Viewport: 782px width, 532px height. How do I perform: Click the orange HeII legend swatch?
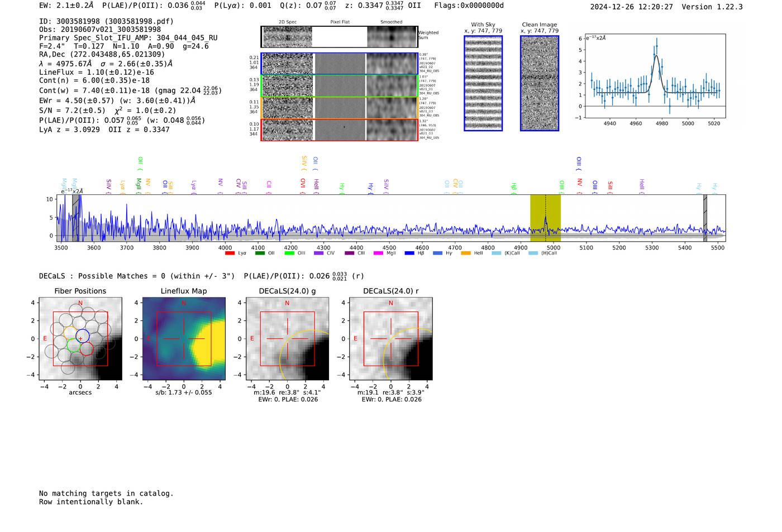[466, 253]
